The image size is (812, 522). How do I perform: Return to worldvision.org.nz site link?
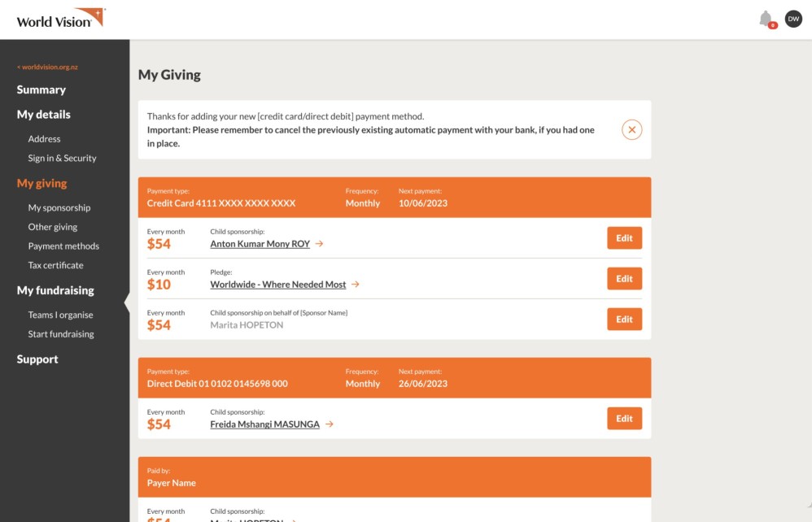pos(47,67)
